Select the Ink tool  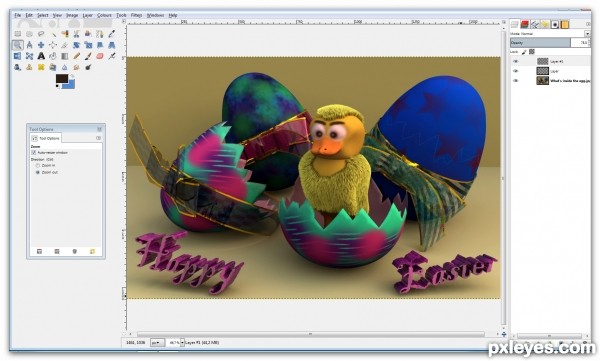[x=18, y=67]
